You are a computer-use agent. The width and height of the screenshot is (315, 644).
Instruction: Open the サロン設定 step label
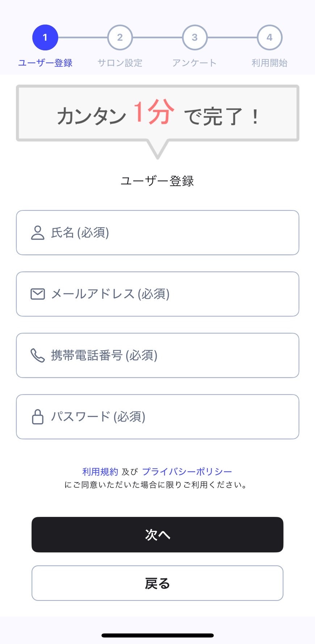click(x=120, y=63)
